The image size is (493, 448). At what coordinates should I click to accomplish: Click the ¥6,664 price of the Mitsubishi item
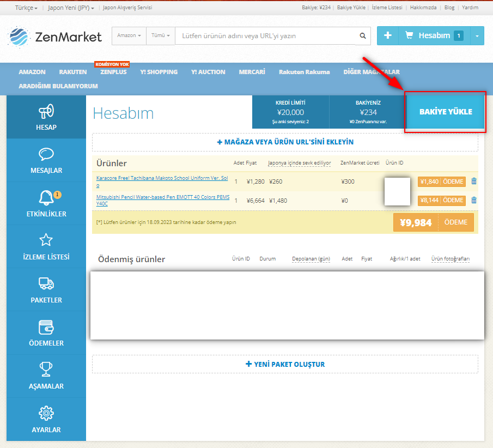255,201
